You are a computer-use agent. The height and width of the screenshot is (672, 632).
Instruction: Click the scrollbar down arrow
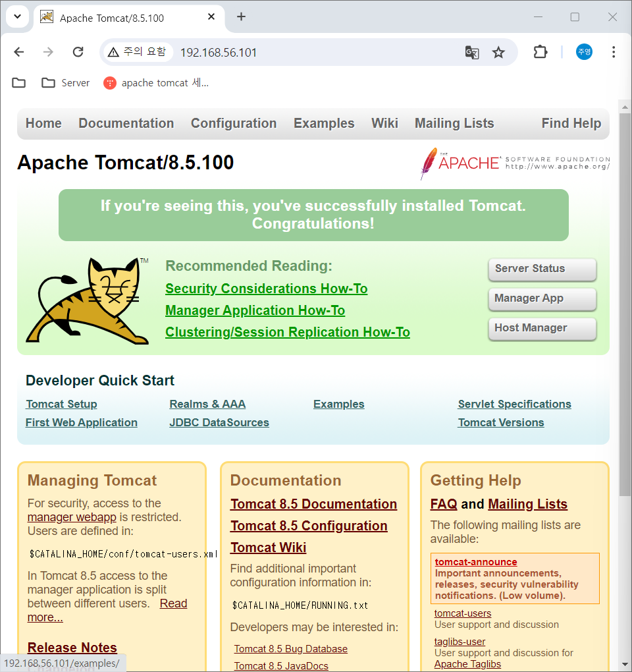point(625,665)
